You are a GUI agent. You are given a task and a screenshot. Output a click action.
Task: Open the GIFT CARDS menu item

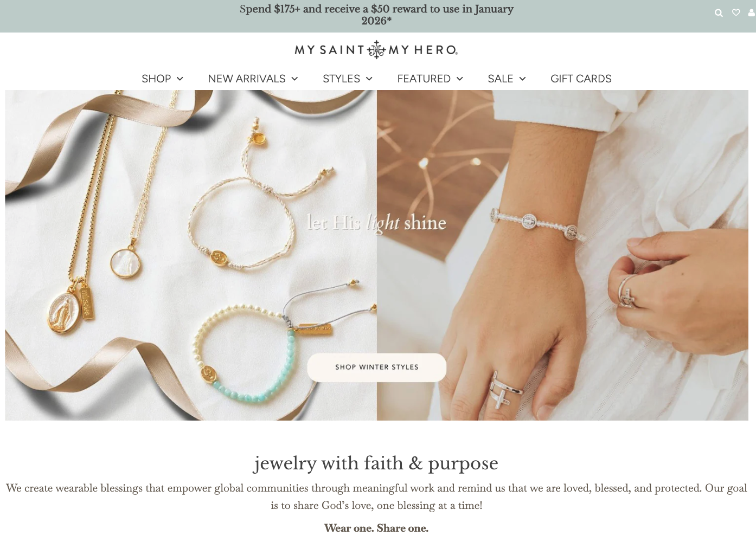(581, 79)
